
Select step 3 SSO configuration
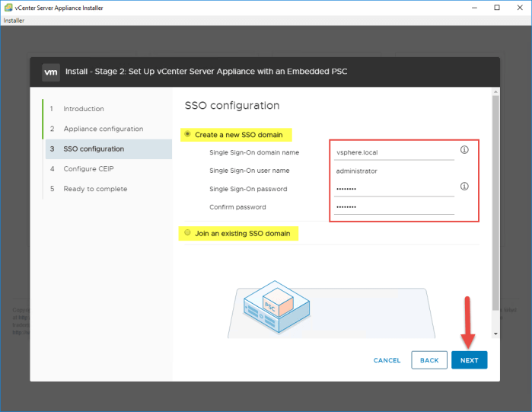coord(109,149)
